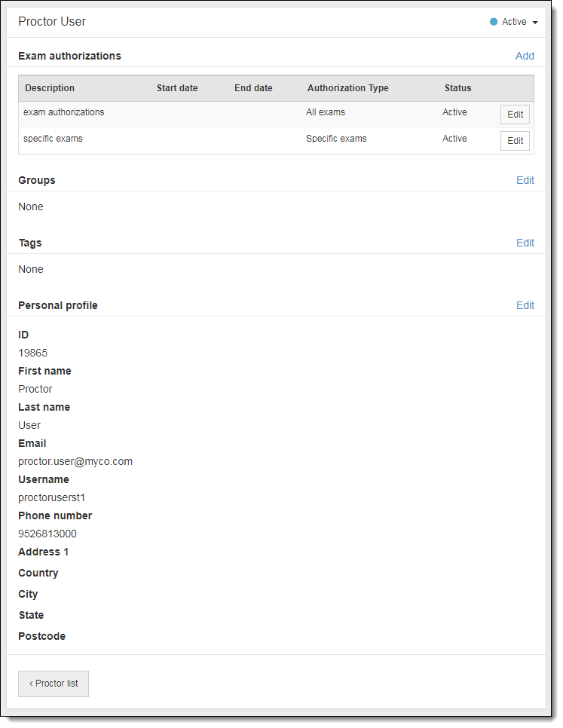
Task: Click the phone number 9526813000
Action: [47, 534]
